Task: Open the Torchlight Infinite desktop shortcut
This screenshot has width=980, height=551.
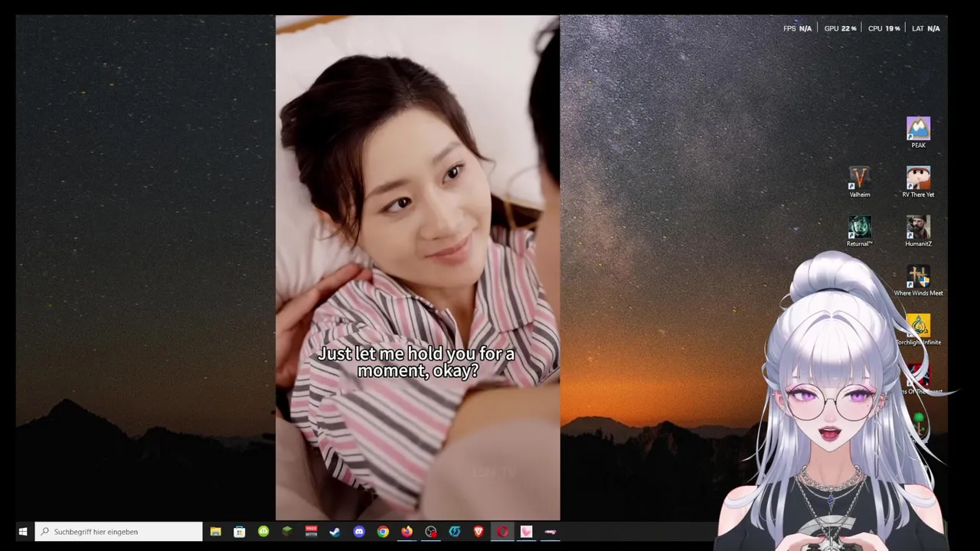Action: click(x=918, y=330)
